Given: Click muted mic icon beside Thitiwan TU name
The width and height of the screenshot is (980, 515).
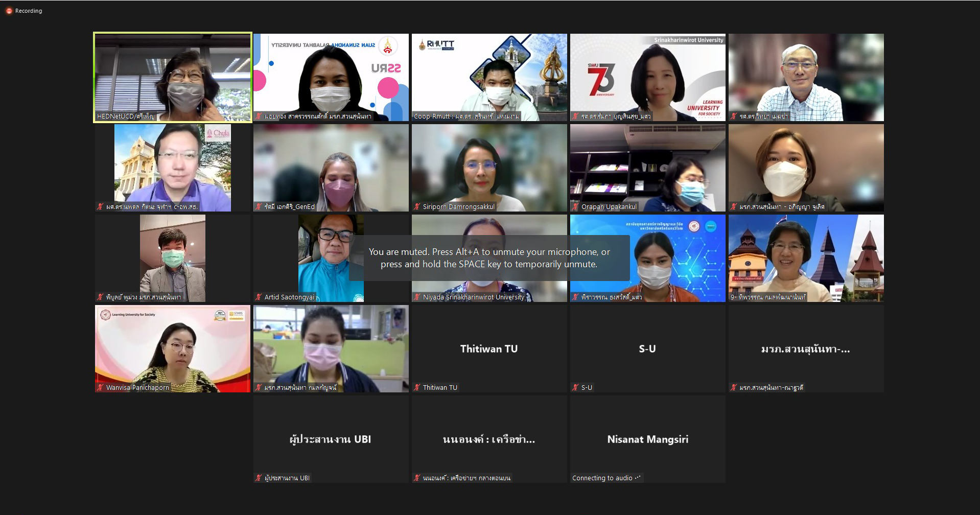Looking at the screenshot, I should (x=417, y=388).
